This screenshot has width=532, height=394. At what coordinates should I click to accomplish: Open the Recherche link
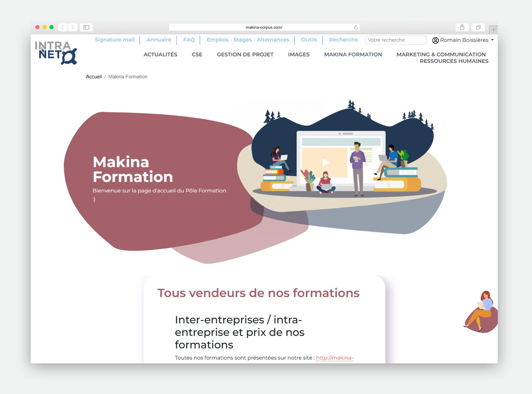point(343,40)
